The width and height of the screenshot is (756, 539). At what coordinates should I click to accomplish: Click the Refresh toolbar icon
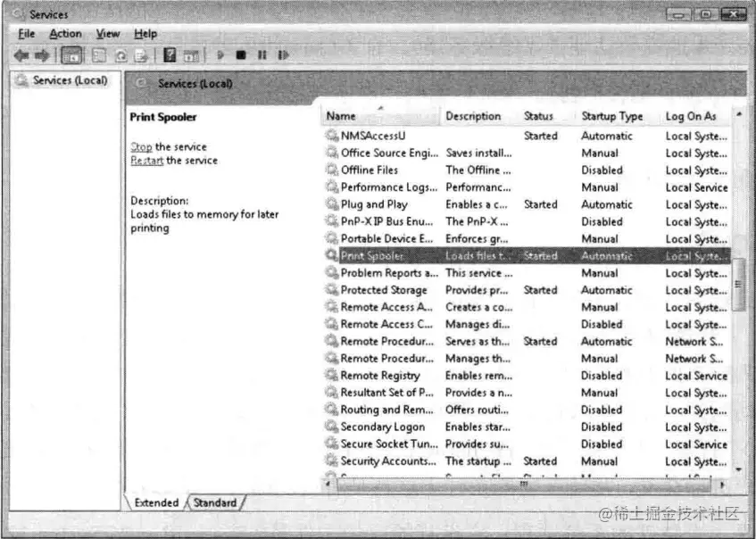coord(120,56)
